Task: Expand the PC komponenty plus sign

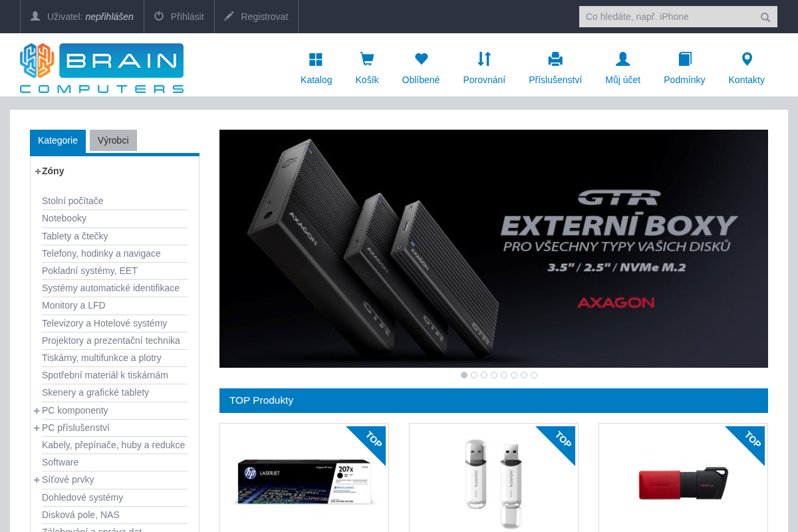Action: coord(37,411)
